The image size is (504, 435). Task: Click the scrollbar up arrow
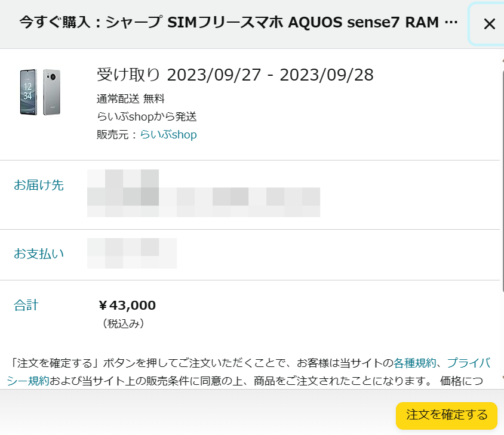click(502, 60)
